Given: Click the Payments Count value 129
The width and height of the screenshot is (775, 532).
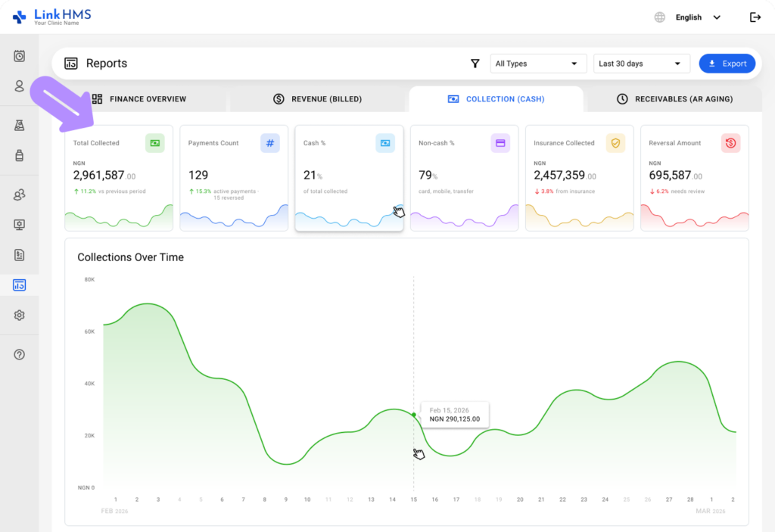Looking at the screenshot, I should coord(198,175).
